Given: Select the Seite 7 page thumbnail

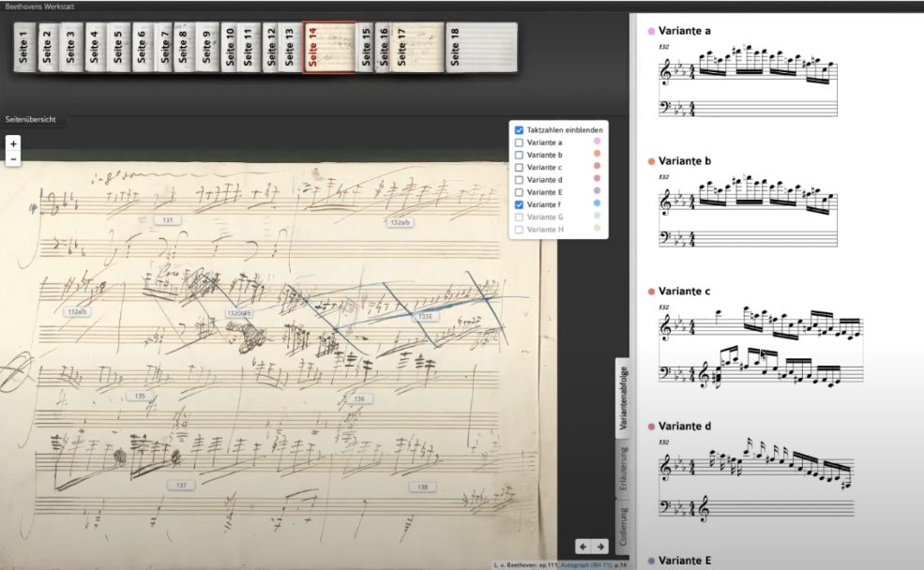Looking at the screenshot, I should (164, 48).
